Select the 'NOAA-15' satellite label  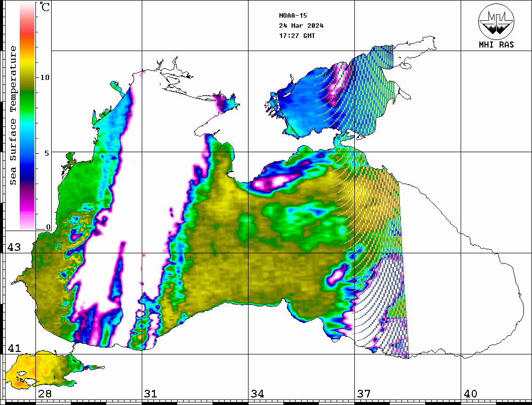coord(293,16)
